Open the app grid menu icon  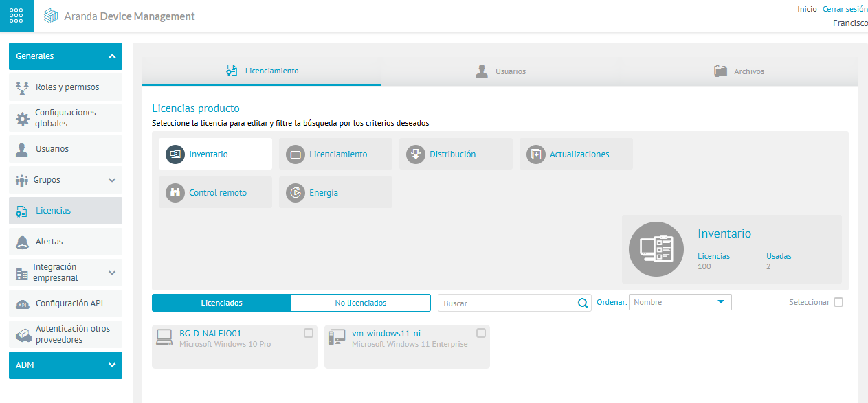pos(16,16)
